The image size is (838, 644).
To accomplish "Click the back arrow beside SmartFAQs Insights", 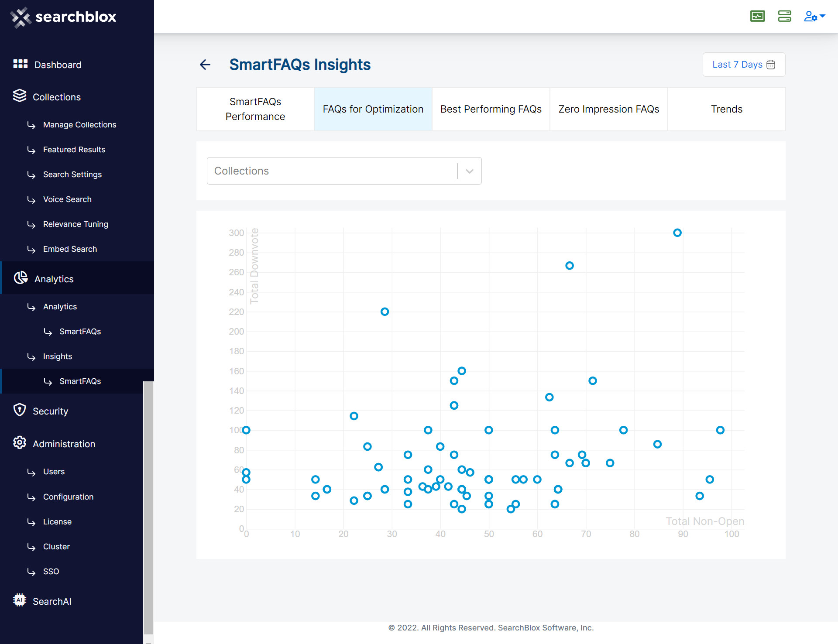I will coord(205,65).
